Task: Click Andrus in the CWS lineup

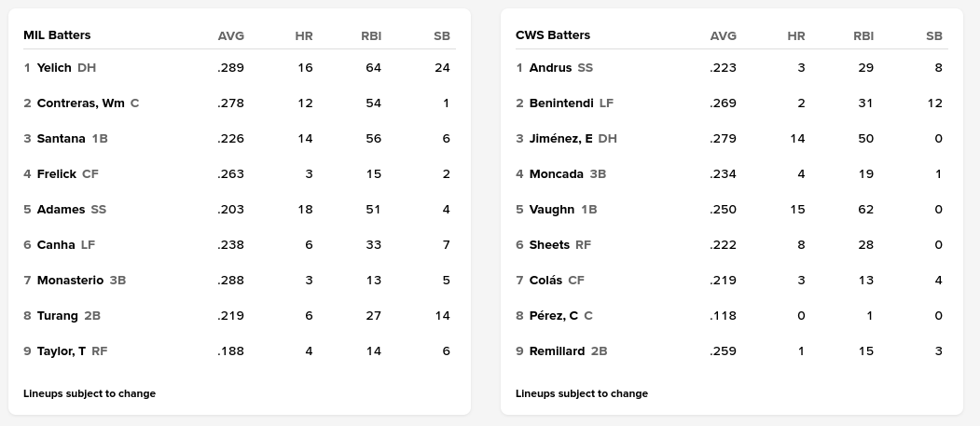Action: 550,68
